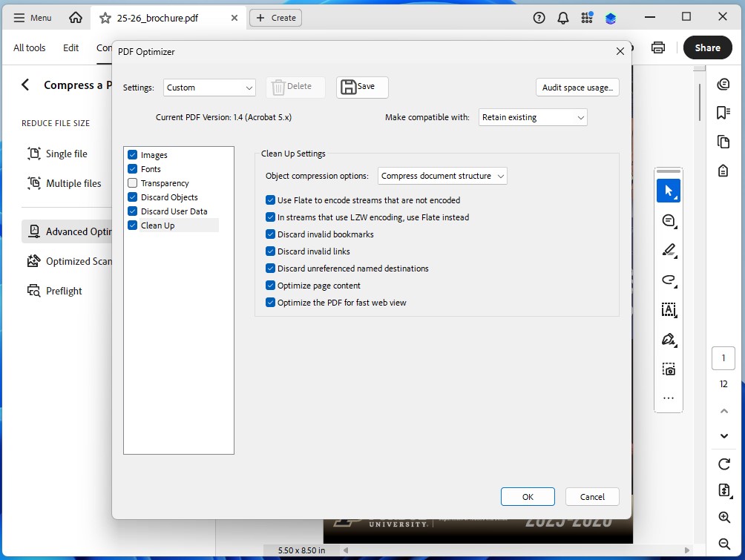
Task: Choose the Add text tool
Action: point(668,310)
